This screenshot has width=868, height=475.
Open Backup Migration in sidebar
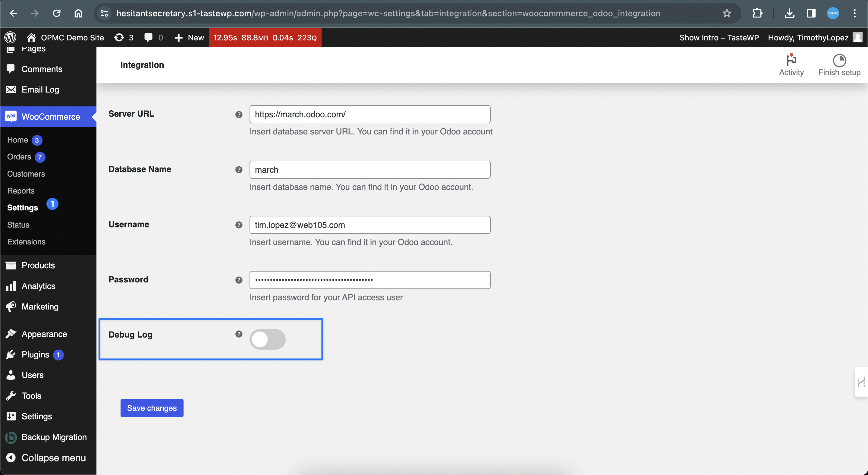click(48, 437)
